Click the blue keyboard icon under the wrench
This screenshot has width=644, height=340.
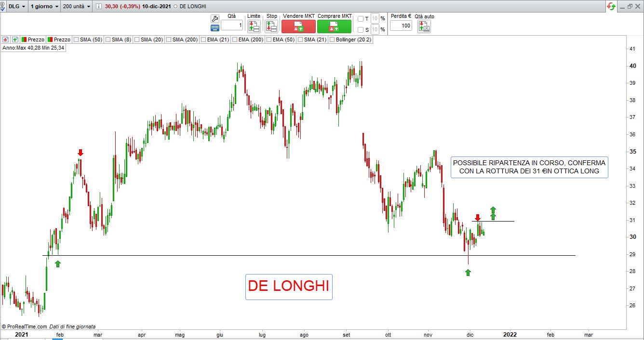pos(215,28)
